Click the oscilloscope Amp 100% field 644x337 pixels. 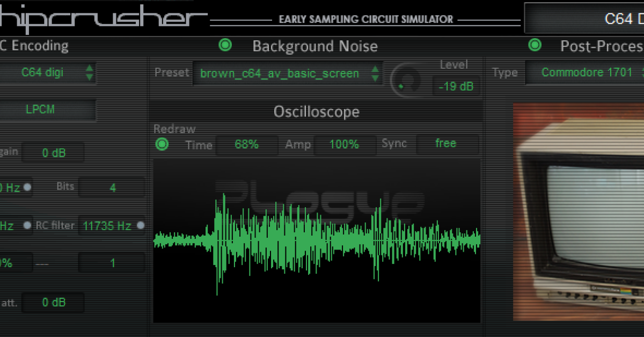click(344, 145)
